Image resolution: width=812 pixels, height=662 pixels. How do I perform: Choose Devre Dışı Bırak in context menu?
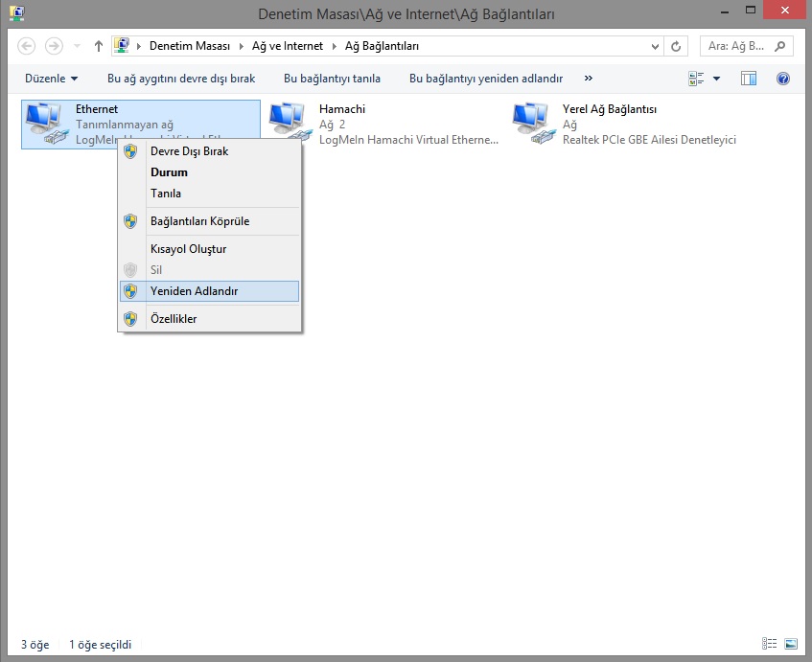210,151
